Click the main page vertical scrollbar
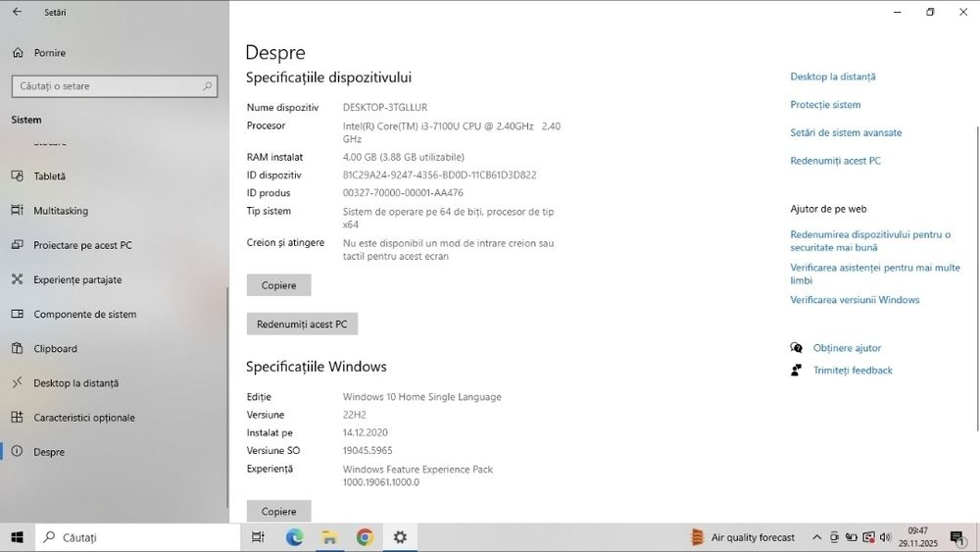Image resolution: width=980 pixels, height=552 pixels. [977, 278]
